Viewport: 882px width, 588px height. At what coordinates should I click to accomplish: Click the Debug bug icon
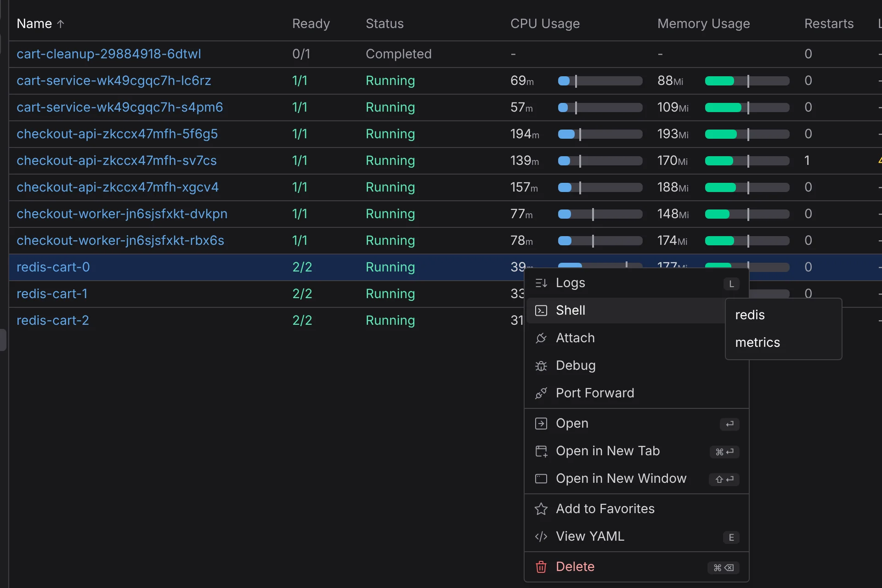[x=541, y=366]
